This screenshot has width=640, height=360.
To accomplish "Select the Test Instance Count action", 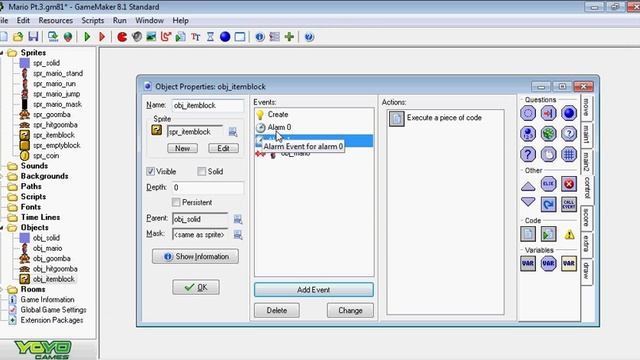I will click(528, 133).
